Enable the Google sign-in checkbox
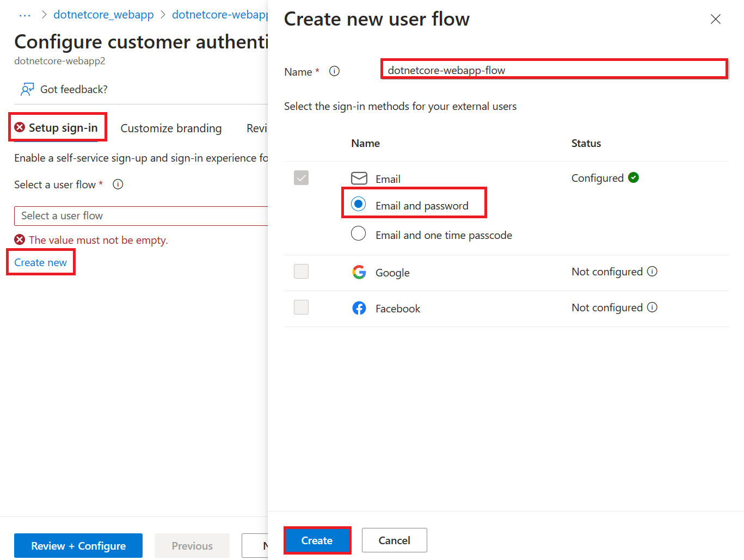 (x=301, y=271)
